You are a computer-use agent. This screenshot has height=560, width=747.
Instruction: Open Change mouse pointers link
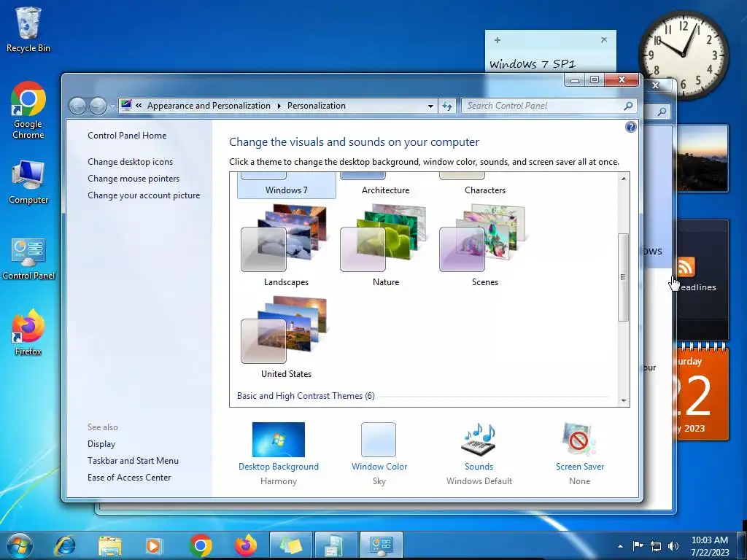tap(133, 179)
